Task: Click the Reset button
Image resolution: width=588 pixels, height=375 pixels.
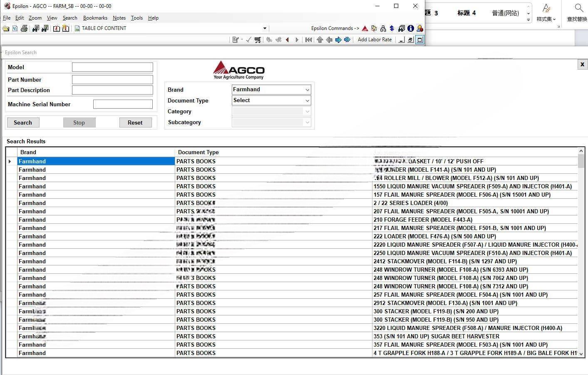Action: [x=135, y=122]
